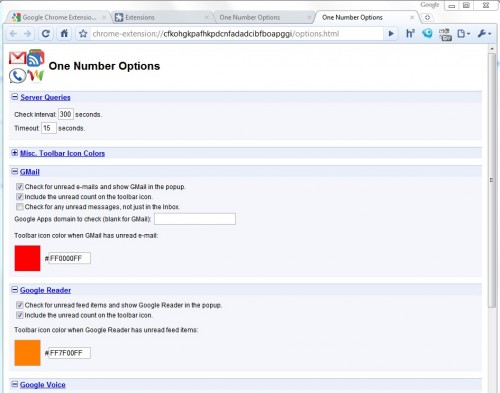Screen dimensions: 500x393
Task: Click the One Number Options page title
Action: 104,66
